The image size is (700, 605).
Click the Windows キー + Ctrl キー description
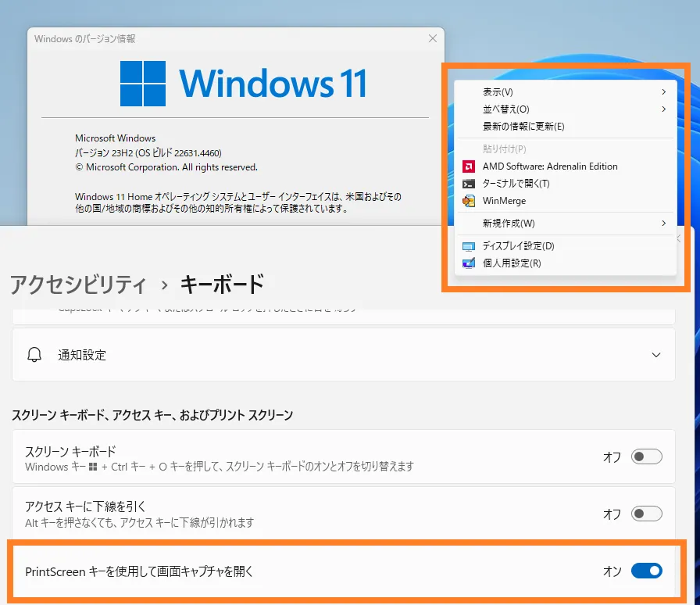click(x=220, y=467)
